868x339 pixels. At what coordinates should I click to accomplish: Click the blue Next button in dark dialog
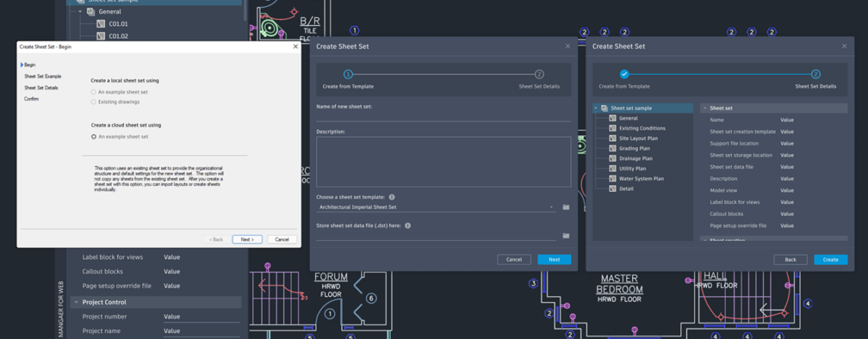point(554,260)
